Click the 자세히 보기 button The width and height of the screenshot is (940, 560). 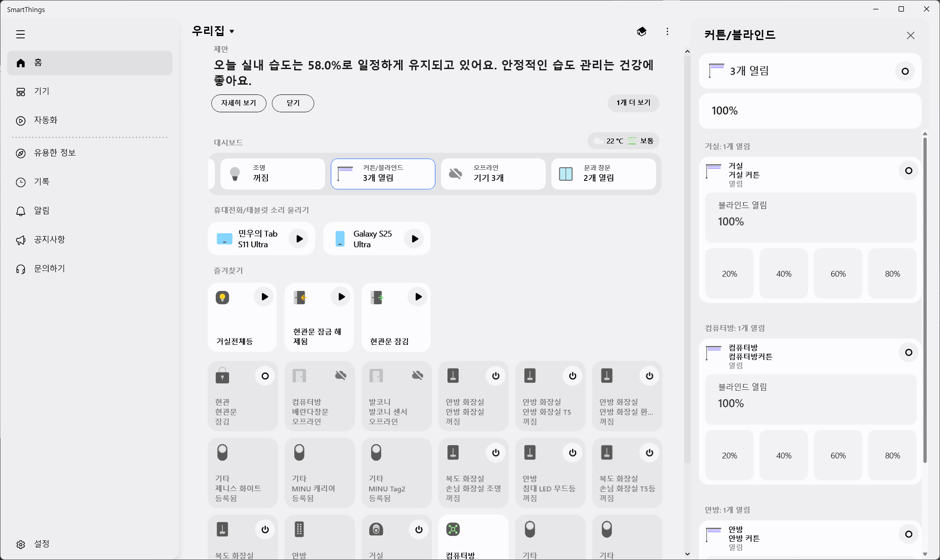pos(238,103)
